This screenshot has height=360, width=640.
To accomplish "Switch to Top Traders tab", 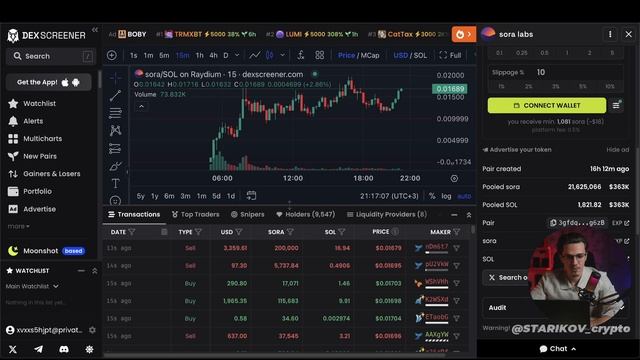I will 196,214.
